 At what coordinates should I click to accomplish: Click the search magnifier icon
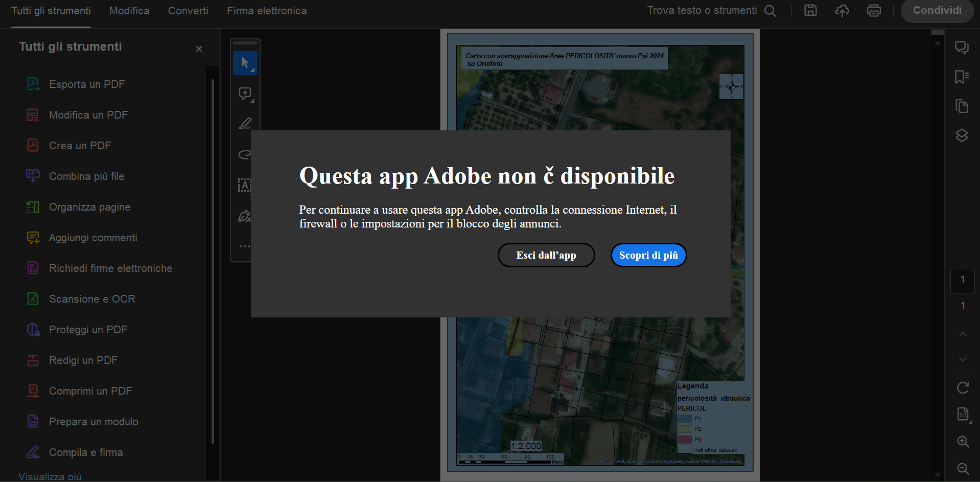coord(771,11)
